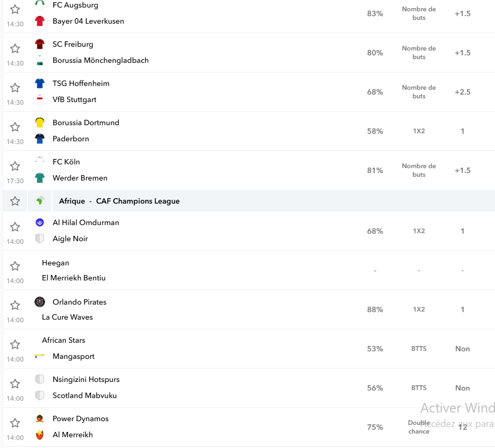Star the CAF Champions League competition
The height and width of the screenshot is (448, 495).
(x=15, y=201)
